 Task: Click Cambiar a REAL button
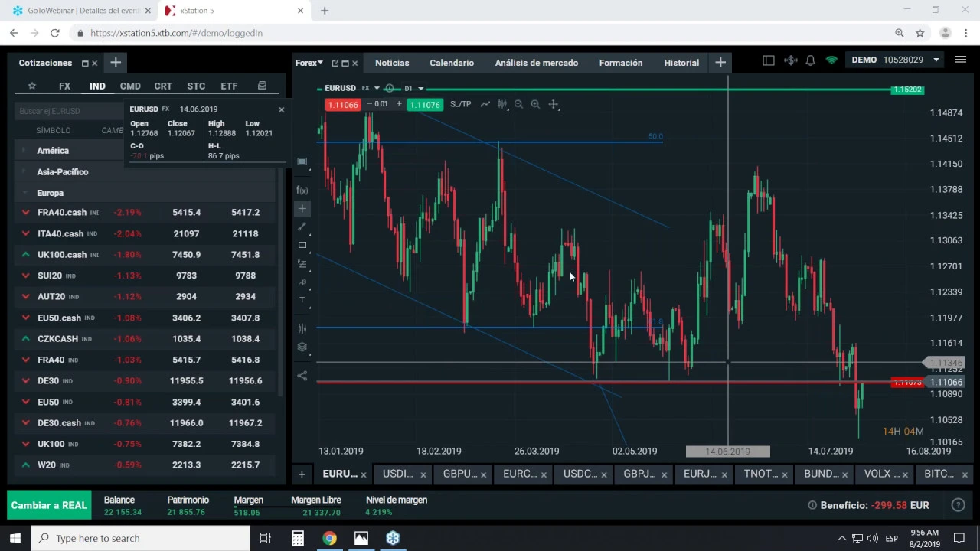click(x=49, y=505)
